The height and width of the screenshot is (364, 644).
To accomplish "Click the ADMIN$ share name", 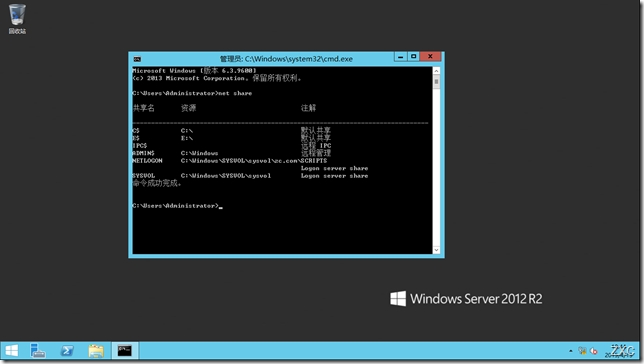I will click(143, 153).
